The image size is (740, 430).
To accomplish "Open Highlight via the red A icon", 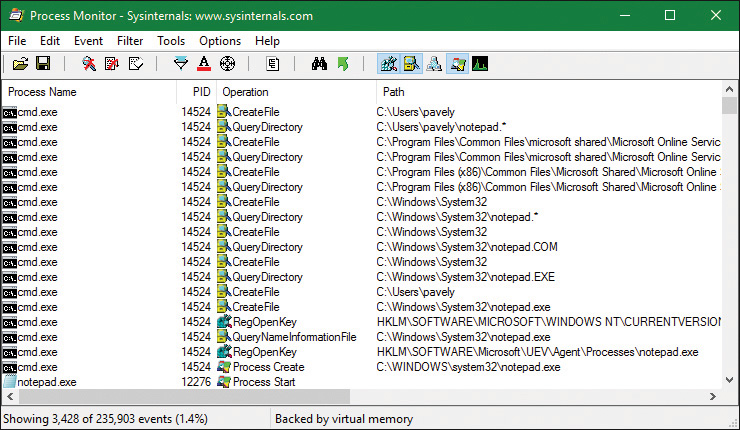I will [204, 64].
